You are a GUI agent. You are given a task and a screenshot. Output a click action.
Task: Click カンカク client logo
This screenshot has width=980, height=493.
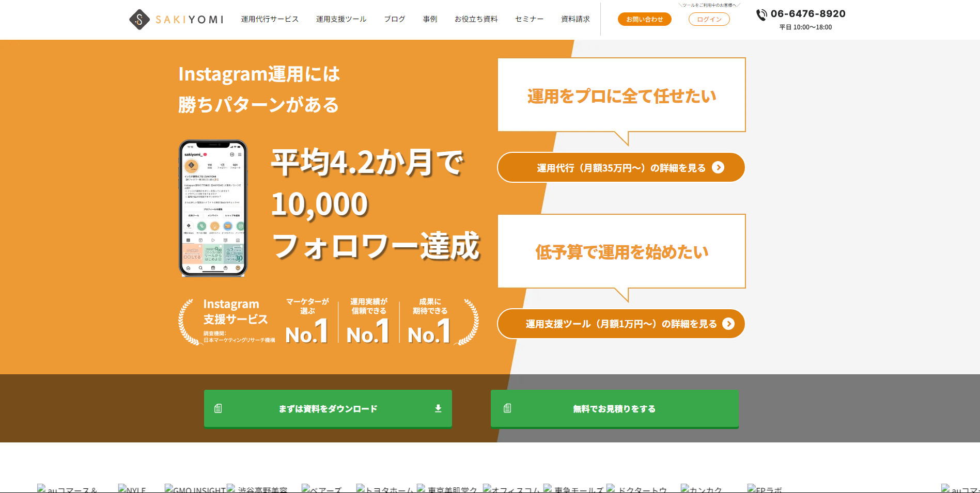pyautogui.click(x=702, y=489)
